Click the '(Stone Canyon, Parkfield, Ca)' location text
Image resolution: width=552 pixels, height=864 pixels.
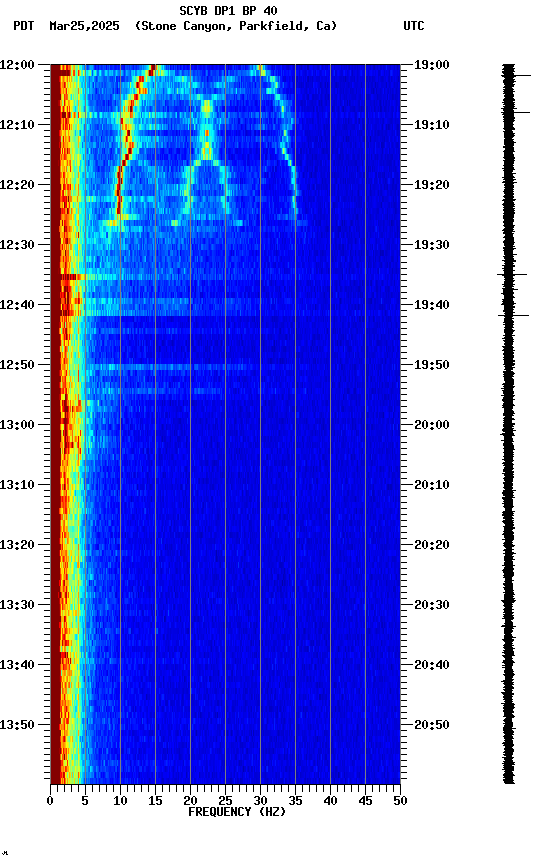pos(236,26)
